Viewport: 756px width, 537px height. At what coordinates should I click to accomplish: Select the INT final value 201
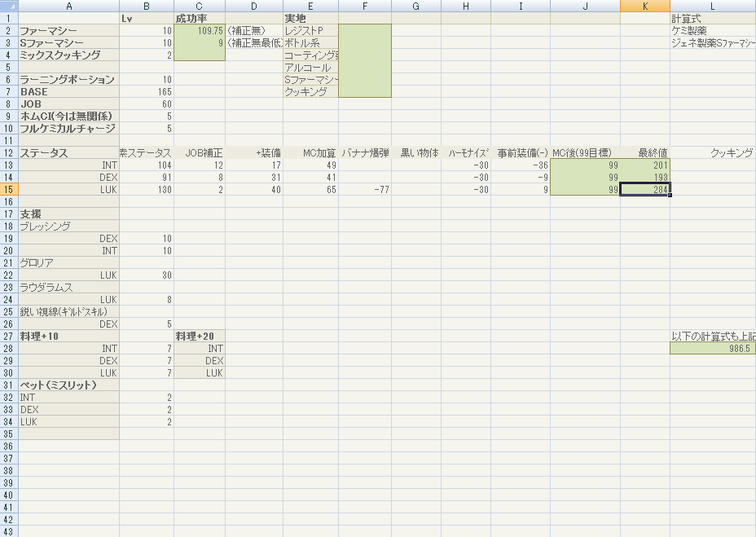pyautogui.click(x=645, y=165)
